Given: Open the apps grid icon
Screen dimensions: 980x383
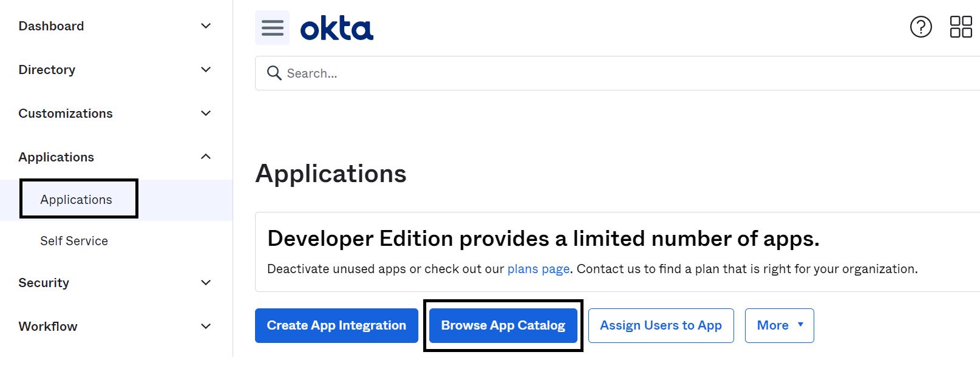Looking at the screenshot, I should tap(961, 27).
